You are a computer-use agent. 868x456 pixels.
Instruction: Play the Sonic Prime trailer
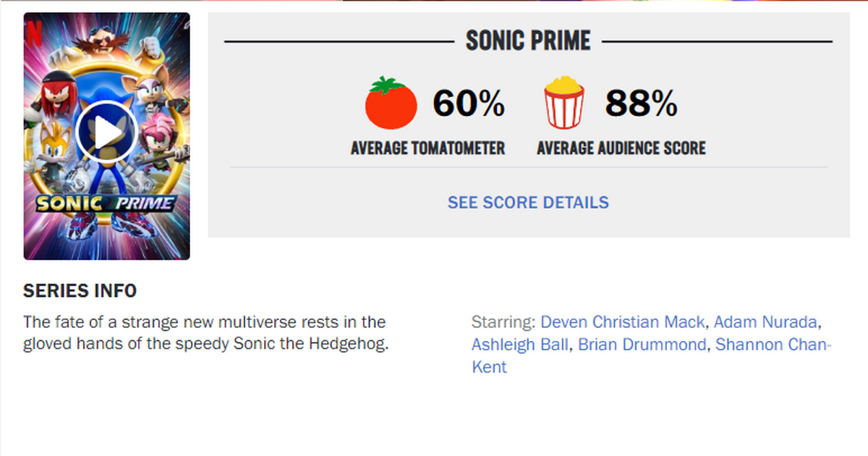106,132
